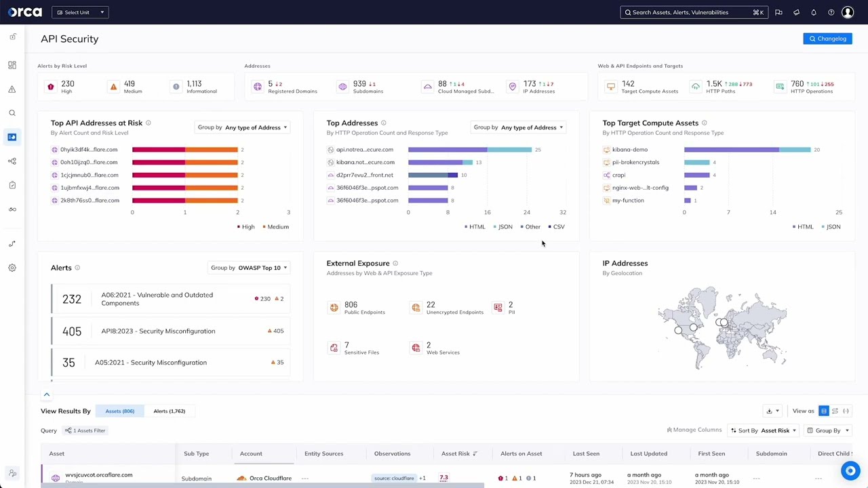868x488 pixels.
Task: Click the Sub Type column header
Action: point(196,453)
